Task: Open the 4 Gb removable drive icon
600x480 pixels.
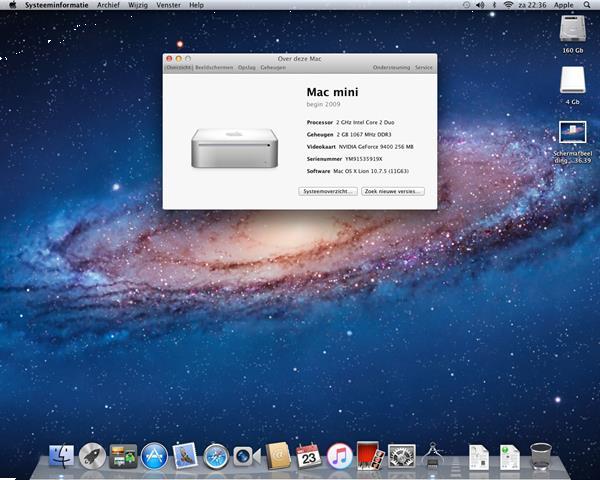Action: [572, 80]
